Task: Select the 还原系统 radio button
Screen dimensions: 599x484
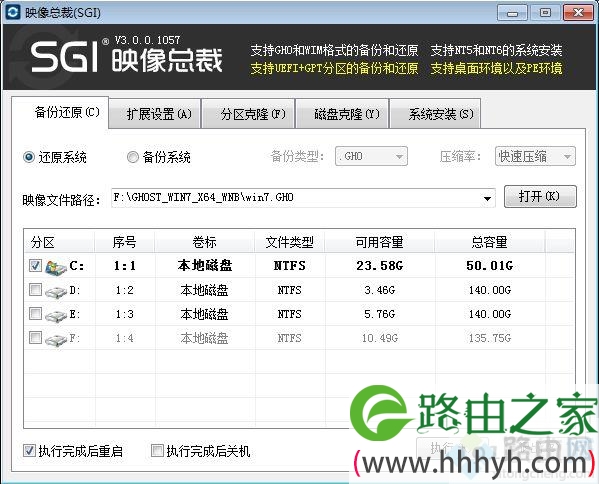Action: tap(29, 157)
